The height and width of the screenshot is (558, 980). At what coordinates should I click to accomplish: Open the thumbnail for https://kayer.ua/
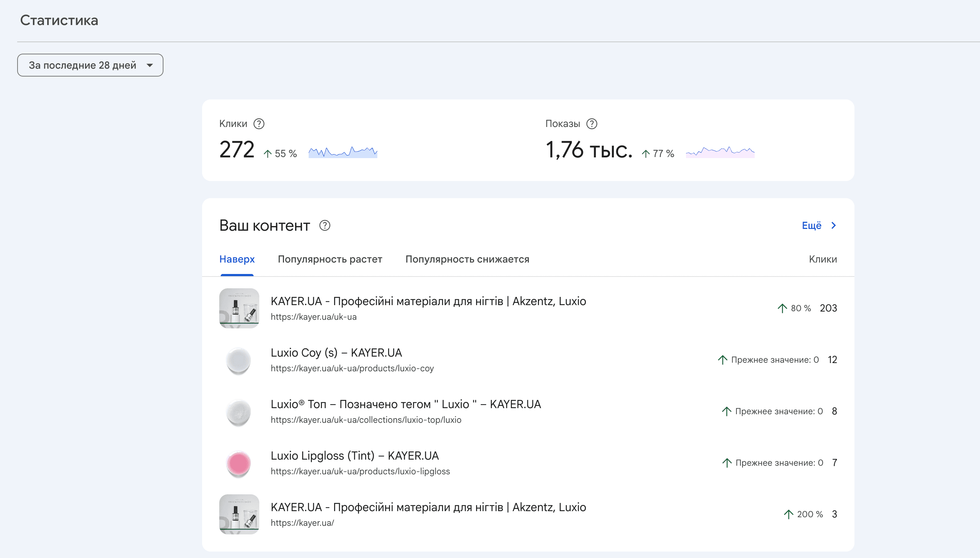pos(239,514)
